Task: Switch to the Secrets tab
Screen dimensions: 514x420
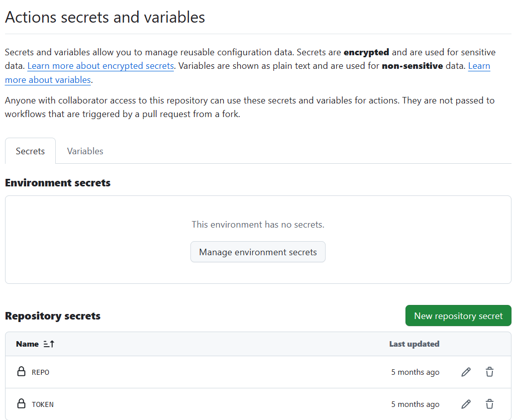Action: [30, 151]
